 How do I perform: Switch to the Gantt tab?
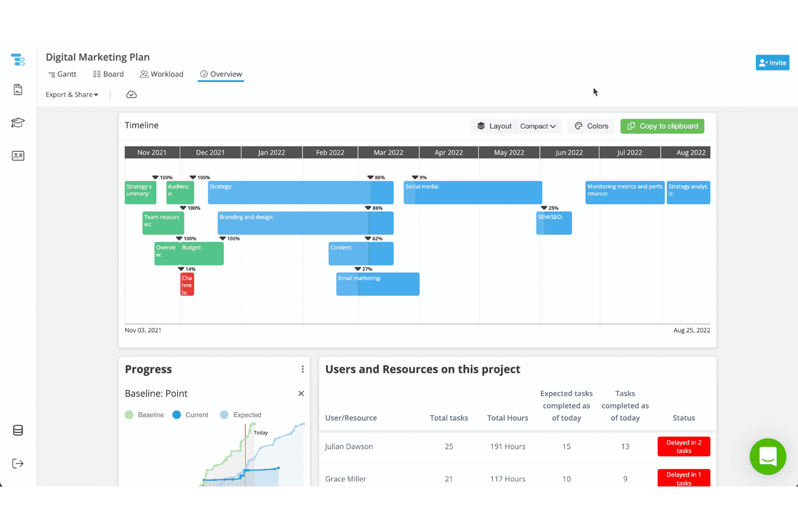click(63, 74)
